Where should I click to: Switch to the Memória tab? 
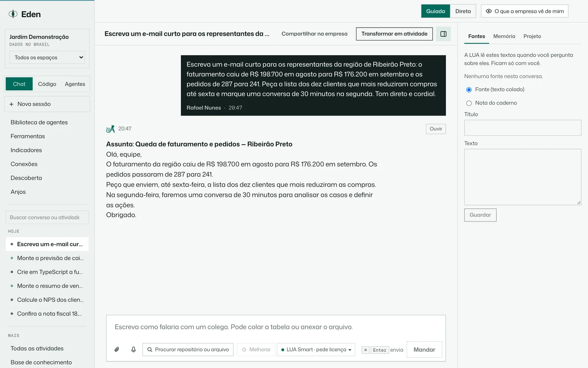coord(504,36)
